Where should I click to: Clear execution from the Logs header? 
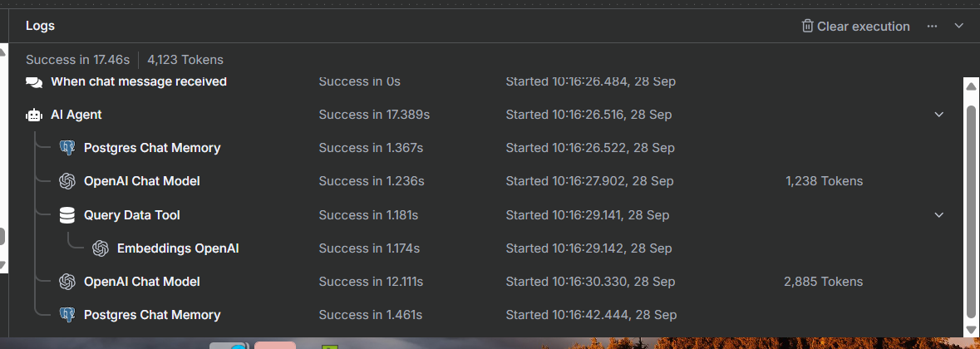click(855, 27)
